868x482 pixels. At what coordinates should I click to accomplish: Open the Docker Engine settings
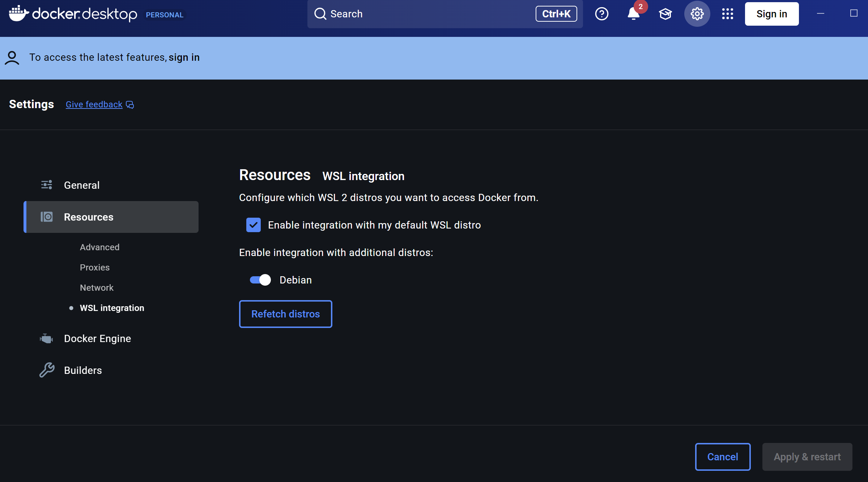[x=111, y=339]
